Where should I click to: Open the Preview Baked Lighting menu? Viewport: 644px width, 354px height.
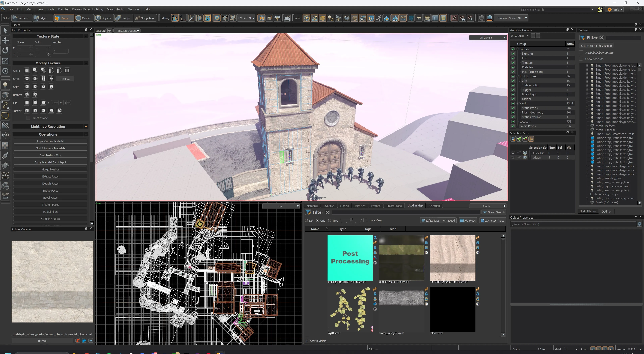(88, 9)
